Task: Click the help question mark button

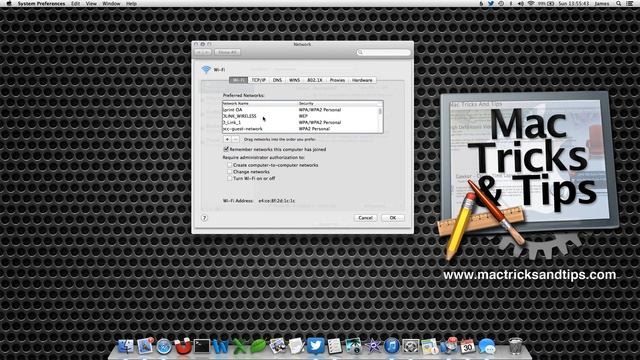Action: pyautogui.click(x=204, y=218)
